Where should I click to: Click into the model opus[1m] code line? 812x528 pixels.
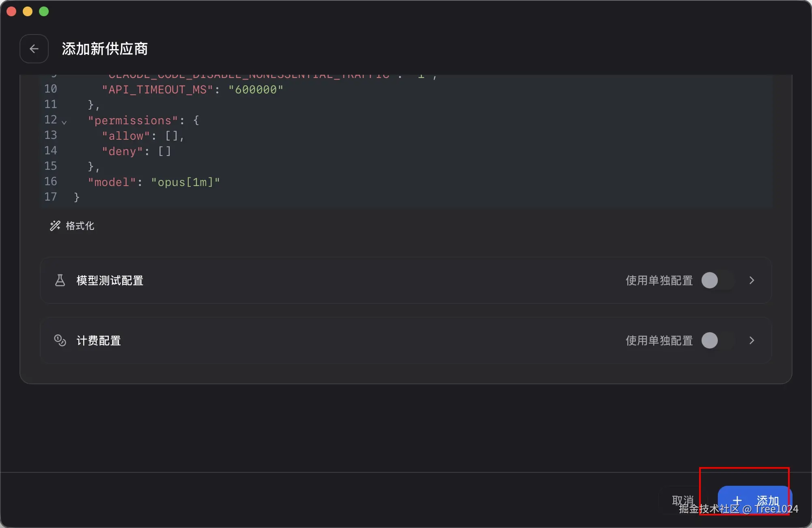[154, 182]
